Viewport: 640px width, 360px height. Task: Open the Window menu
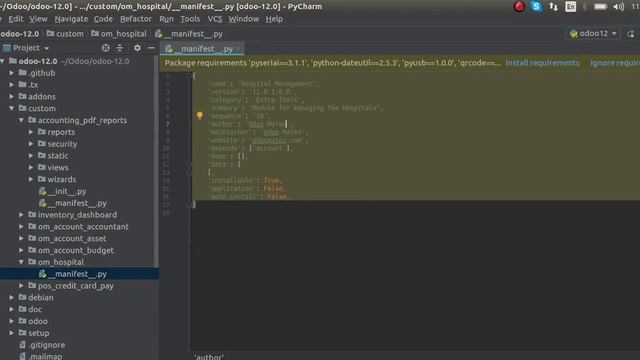244,19
